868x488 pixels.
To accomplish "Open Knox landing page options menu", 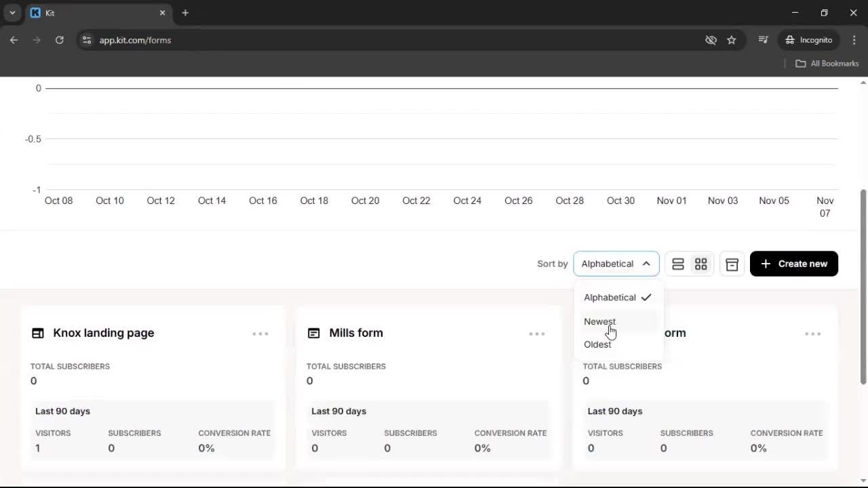I will click(x=260, y=333).
